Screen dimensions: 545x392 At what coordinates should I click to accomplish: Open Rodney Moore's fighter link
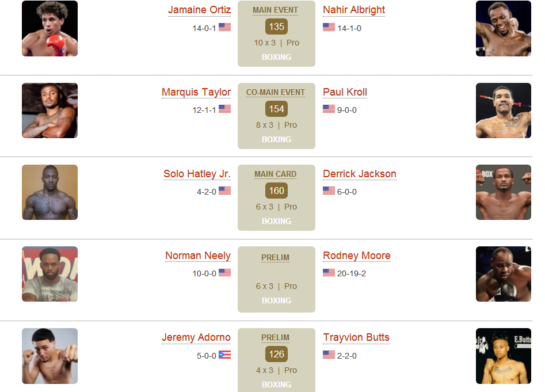tap(357, 256)
